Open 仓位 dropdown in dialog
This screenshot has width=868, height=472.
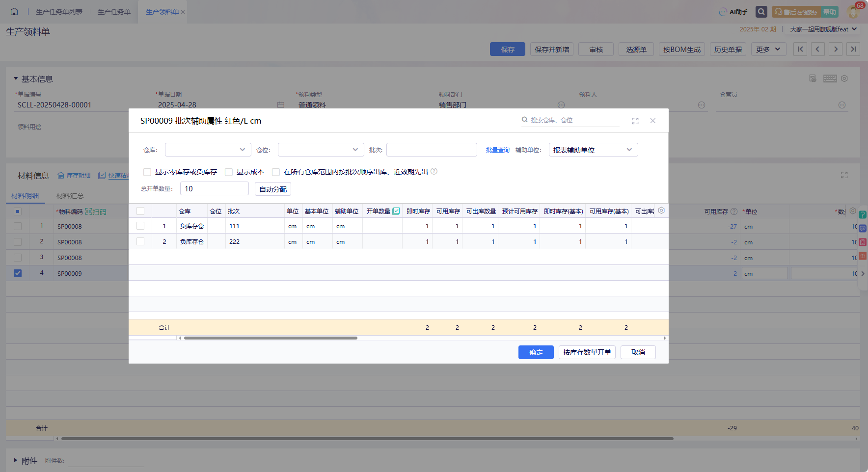321,150
